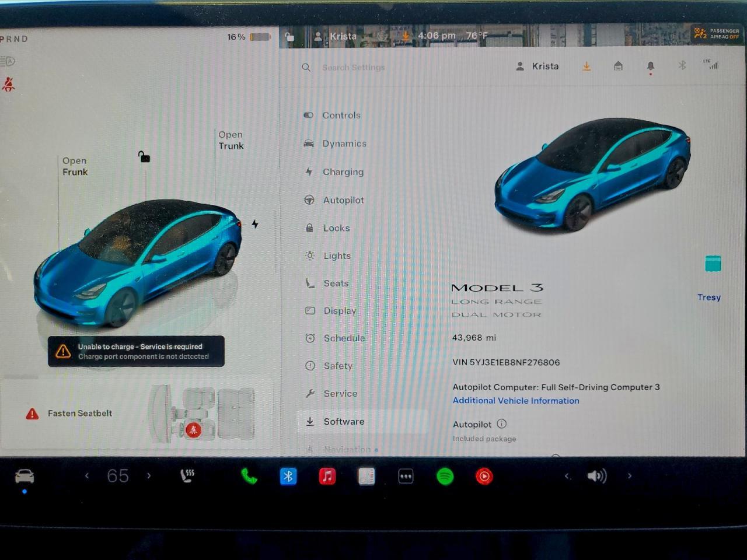This screenshot has height=560, width=747.
Task: Tap the Autopilot info icon
Action: [501, 424]
